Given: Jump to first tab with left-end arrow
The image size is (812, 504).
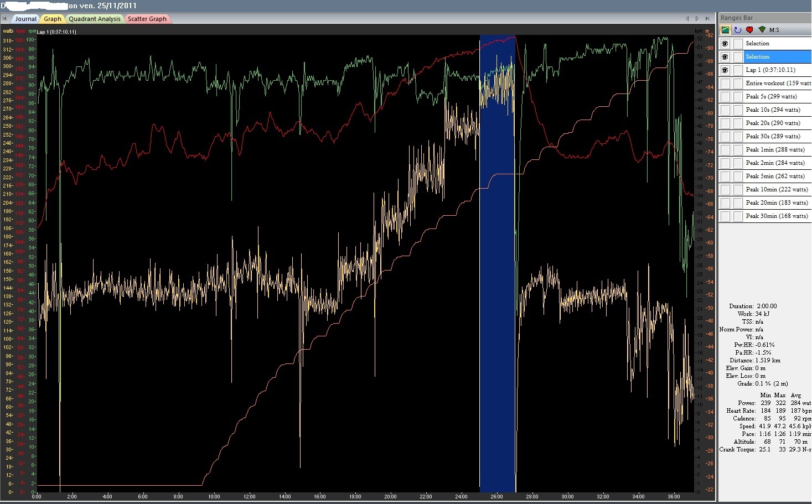Looking at the screenshot, I should coord(4,19).
